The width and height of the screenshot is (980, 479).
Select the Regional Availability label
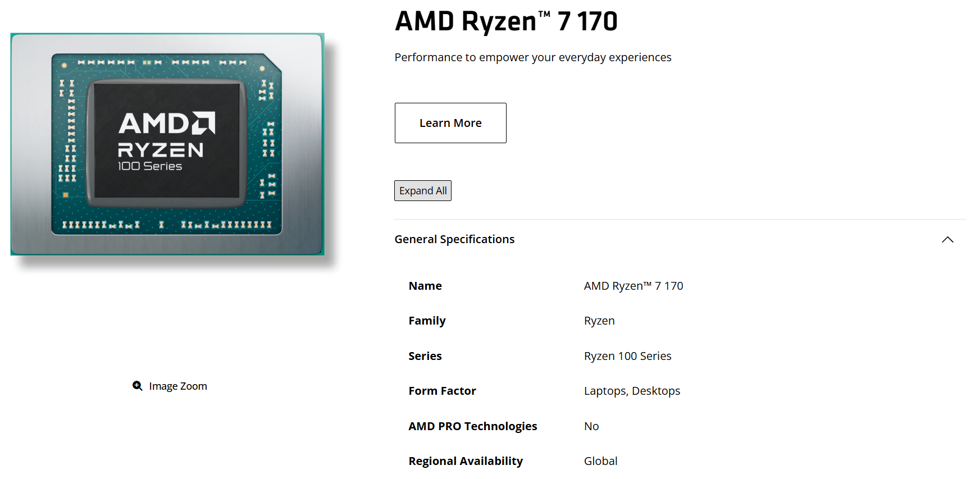point(466,461)
